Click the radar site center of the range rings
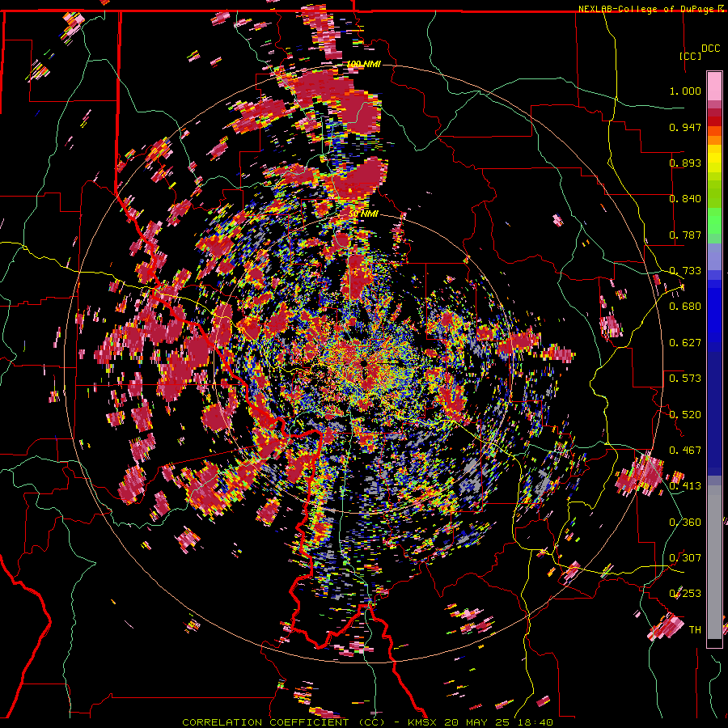This screenshot has width=728, height=728. (363, 365)
